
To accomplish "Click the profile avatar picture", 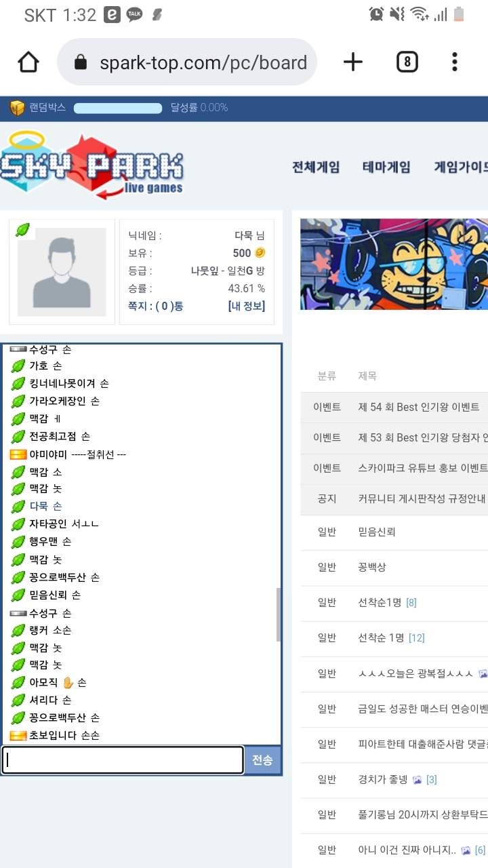I will (x=62, y=272).
